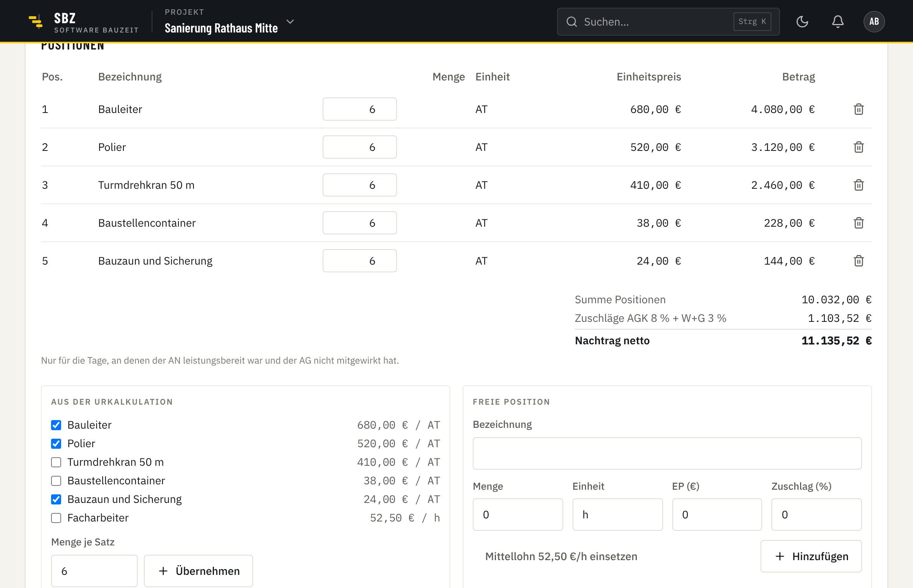
Task: Click the Baustellencontainer Menge input
Action: point(359,223)
